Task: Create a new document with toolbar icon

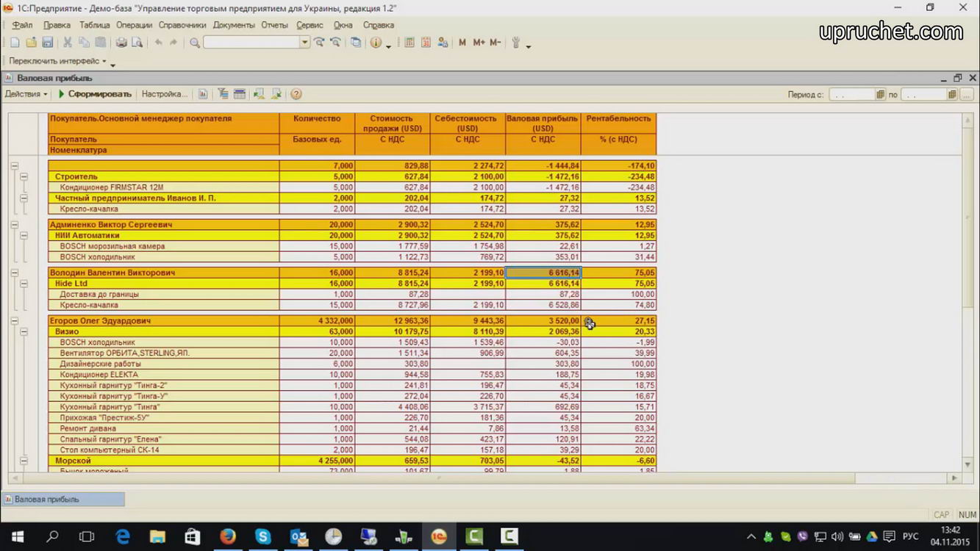Action: pos(15,43)
